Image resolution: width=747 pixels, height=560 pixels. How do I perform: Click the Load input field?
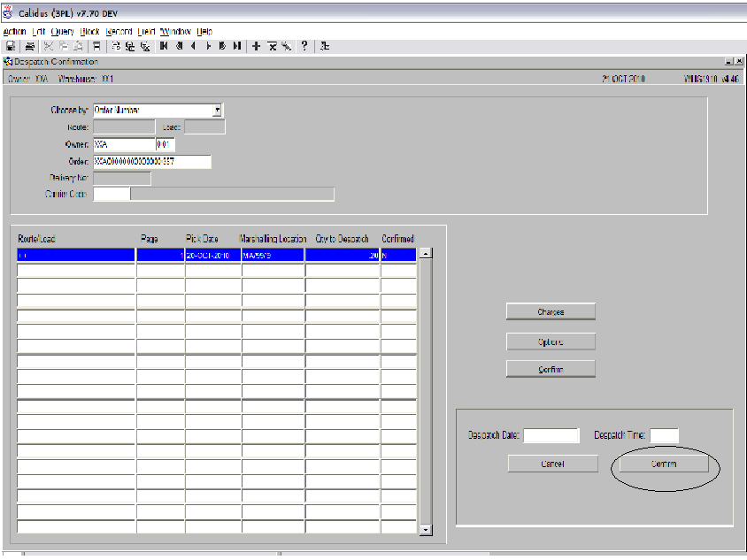[204, 127]
